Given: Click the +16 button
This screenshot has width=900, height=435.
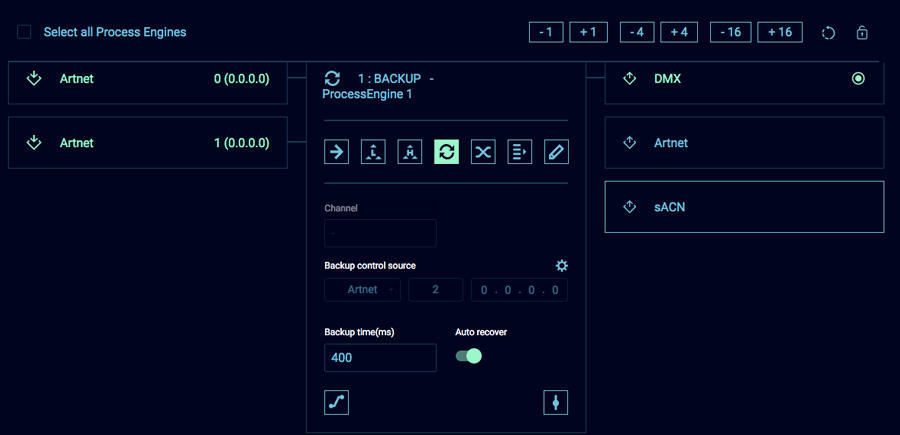Looking at the screenshot, I should 780,32.
